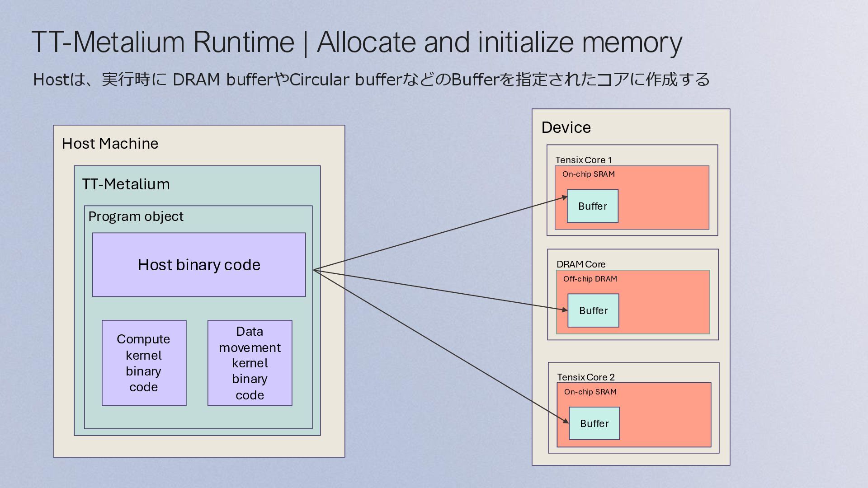This screenshot has height=488, width=868.
Task: Select the 'Program object' label
Action: 136,216
